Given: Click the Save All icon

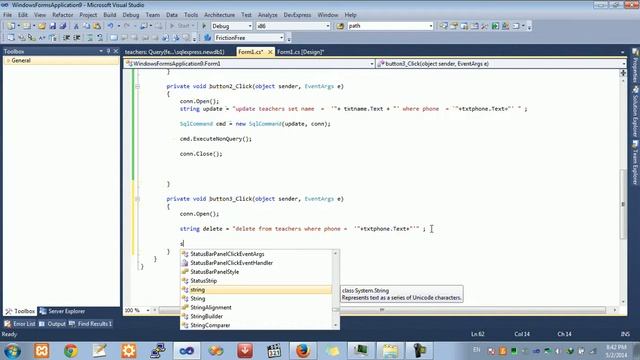Looking at the screenshot, I should point(62,26).
